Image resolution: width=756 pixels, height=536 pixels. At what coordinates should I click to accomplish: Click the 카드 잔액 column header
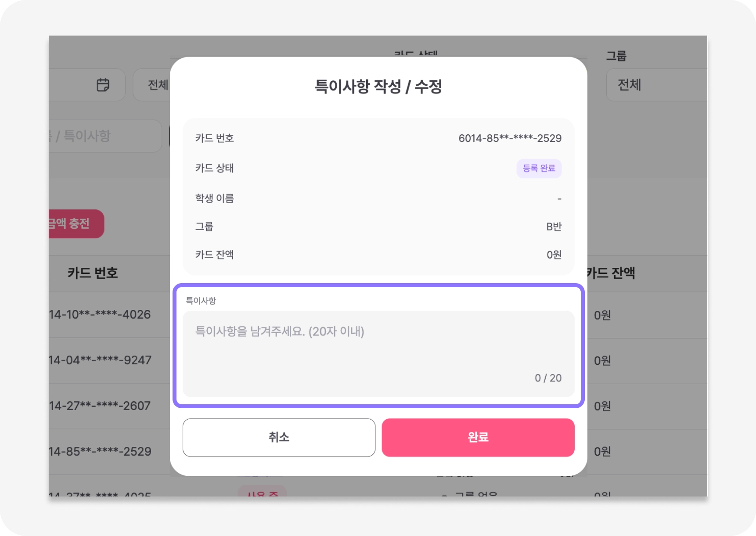[611, 273]
